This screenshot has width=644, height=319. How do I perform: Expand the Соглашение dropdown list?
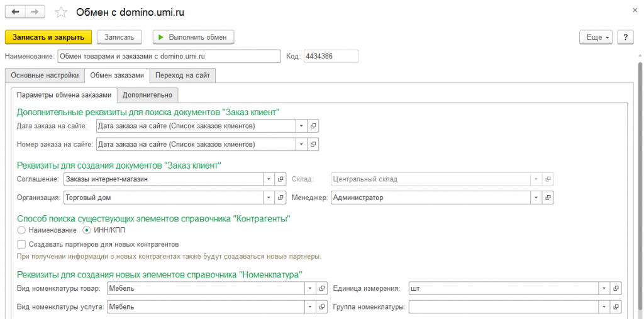269,179
